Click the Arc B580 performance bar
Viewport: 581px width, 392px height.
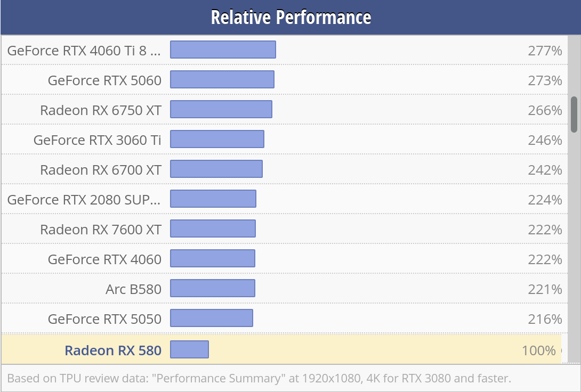click(x=213, y=288)
